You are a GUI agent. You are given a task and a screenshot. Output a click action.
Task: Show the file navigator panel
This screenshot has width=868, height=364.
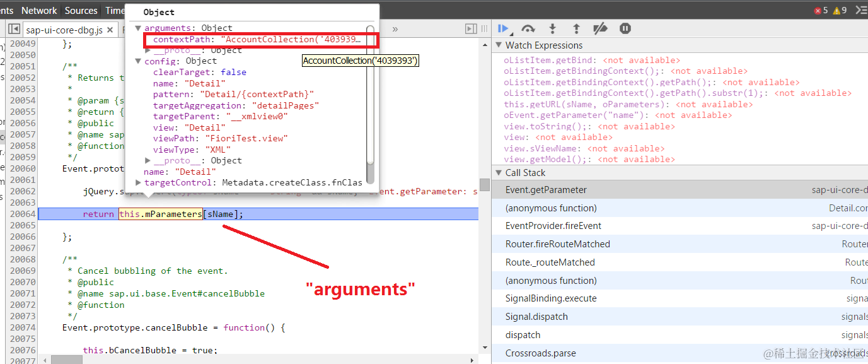[x=14, y=29]
